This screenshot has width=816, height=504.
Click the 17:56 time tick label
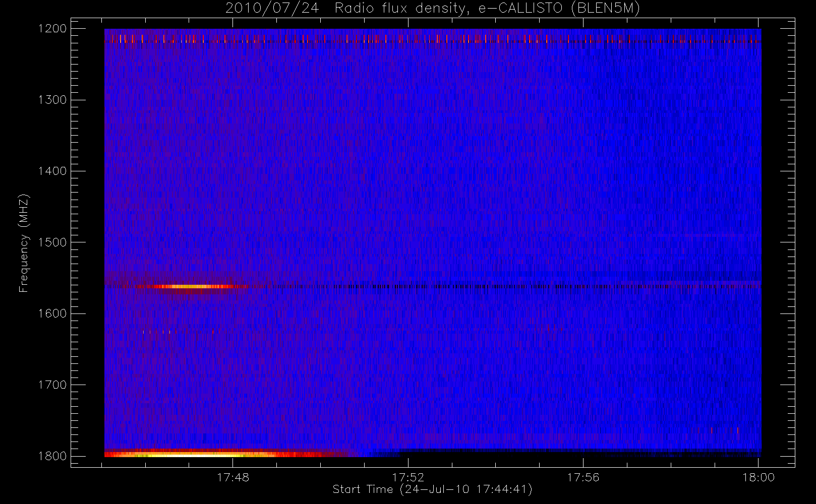tap(583, 477)
